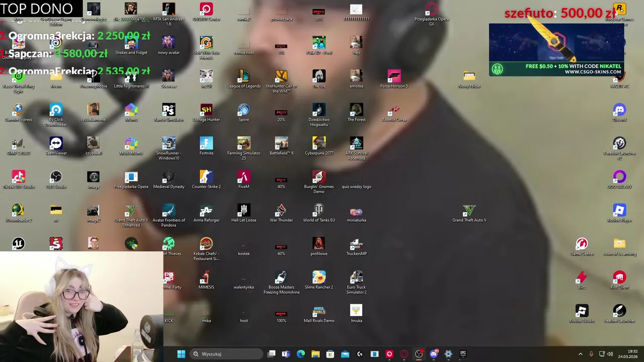Screen dimensions: 644x362
Task: Open the Discord desktop shortcut
Action: click(619, 113)
